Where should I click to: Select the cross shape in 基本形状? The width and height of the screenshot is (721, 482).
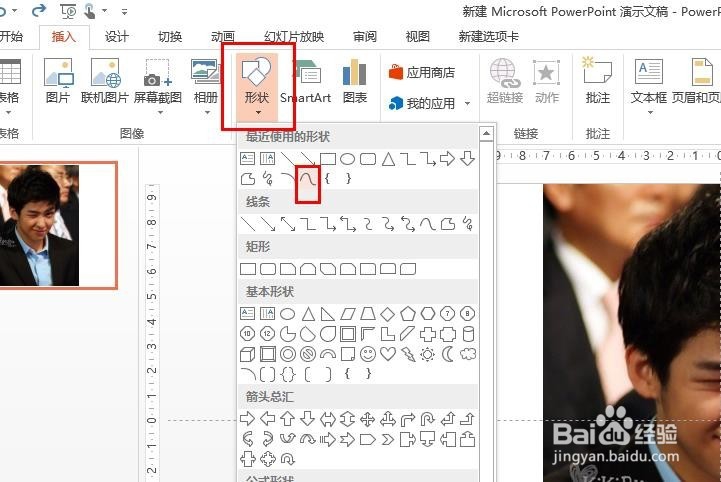[428, 334]
